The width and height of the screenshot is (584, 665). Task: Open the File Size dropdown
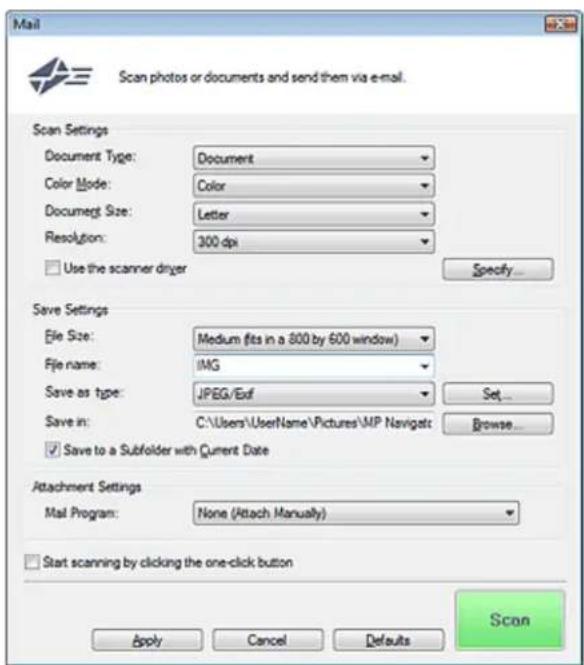pos(313,339)
